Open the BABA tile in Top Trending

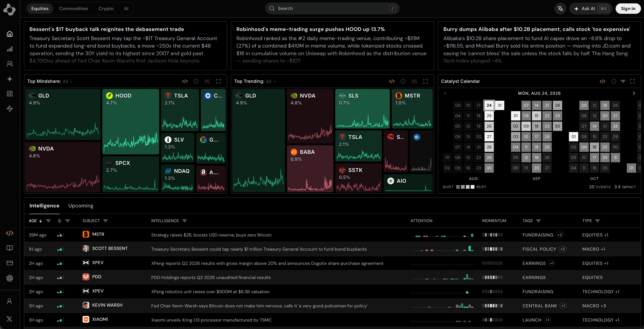coord(310,169)
